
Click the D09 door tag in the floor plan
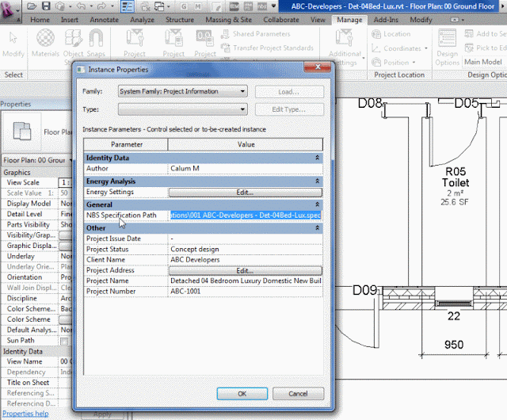coord(364,290)
